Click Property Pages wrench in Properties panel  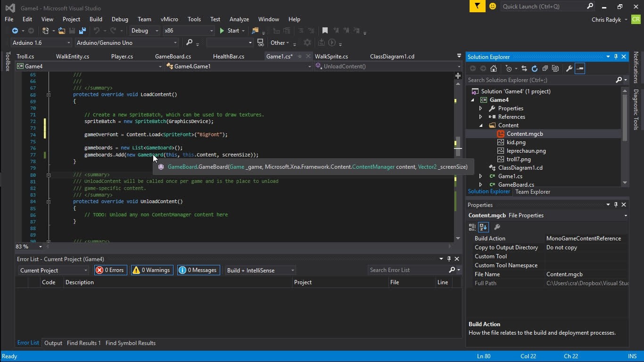tap(497, 227)
